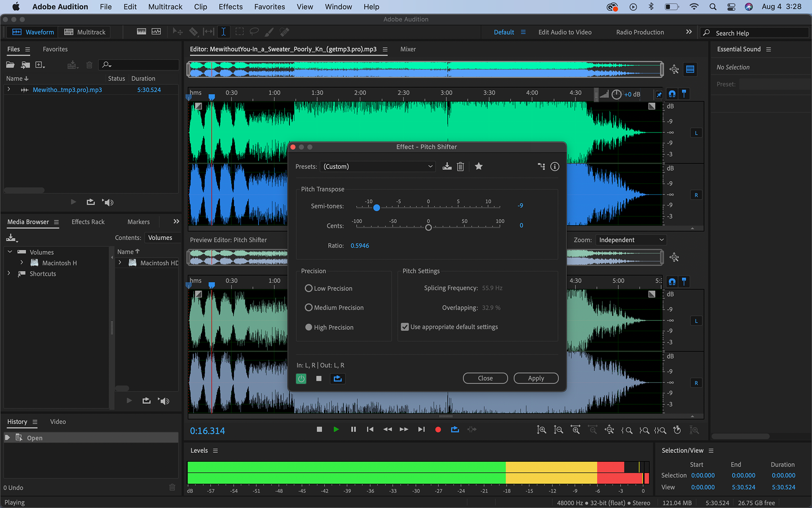The width and height of the screenshot is (812, 508).
Task: Mark Pitch Shifter preset as favorite
Action: pos(478,166)
